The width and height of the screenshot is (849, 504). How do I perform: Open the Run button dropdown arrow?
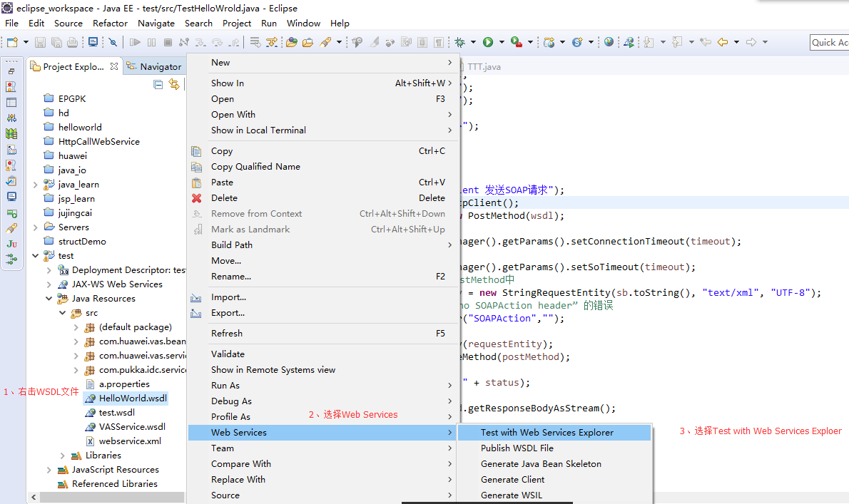(501, 41)
